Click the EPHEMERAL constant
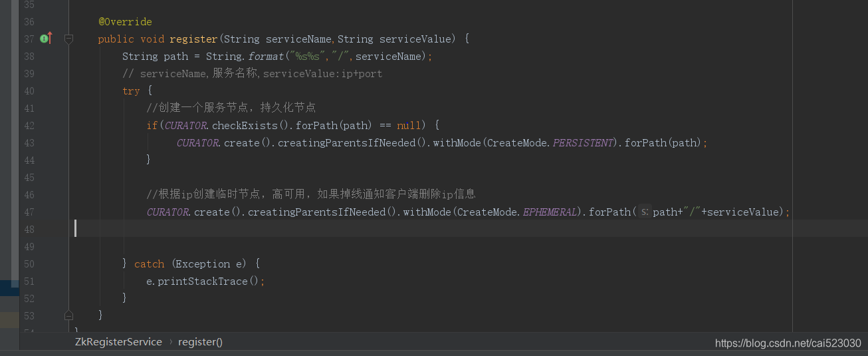The image size is (868, 356). tap(550, 212)
